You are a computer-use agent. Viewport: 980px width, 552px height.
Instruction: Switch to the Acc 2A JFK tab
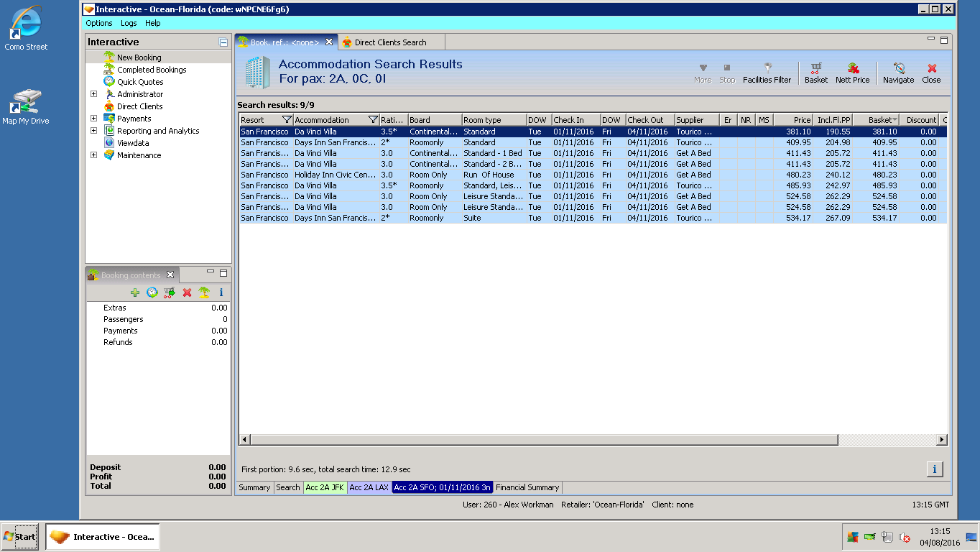coord(325,487)
